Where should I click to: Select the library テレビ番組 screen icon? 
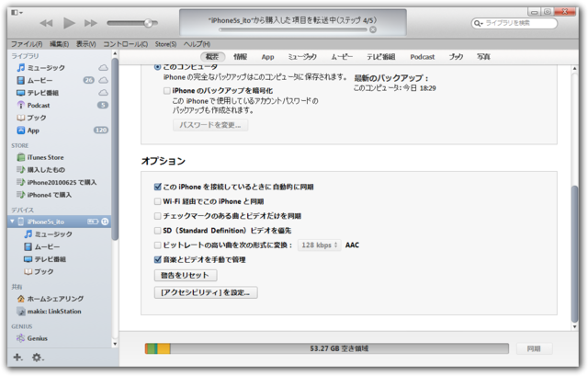21,93
